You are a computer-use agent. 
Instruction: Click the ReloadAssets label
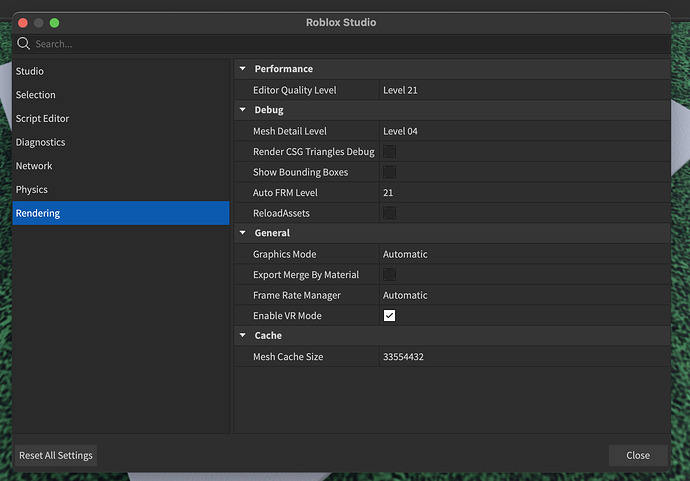click(281, 213)
